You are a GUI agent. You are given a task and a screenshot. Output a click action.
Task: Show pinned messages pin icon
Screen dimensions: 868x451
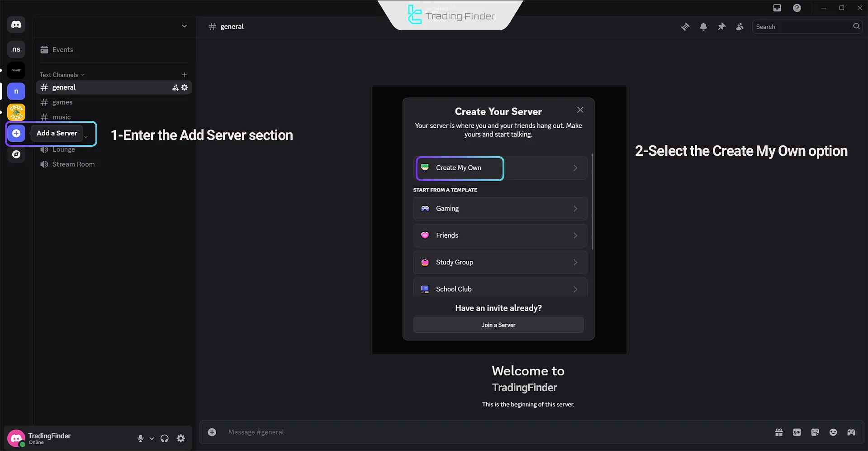[x=721, y=27]
